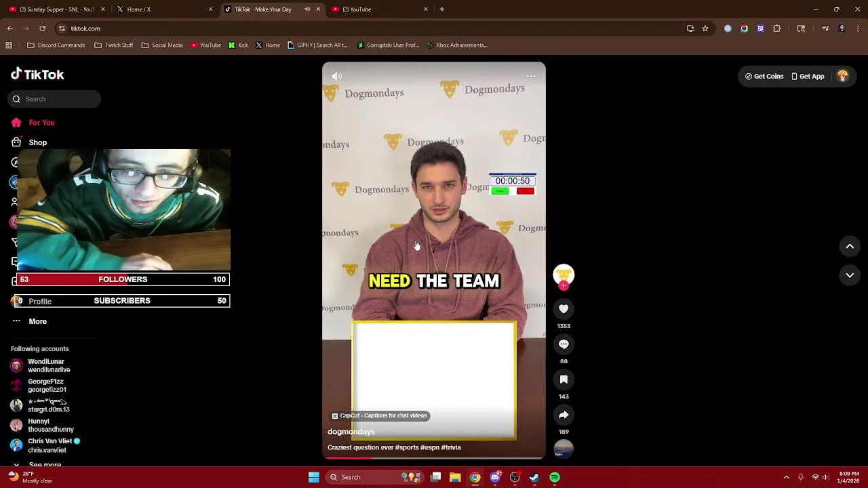Screen dimensions: 868x488
Task: Open Discord from the taskbar
Action: coord(495,477)
